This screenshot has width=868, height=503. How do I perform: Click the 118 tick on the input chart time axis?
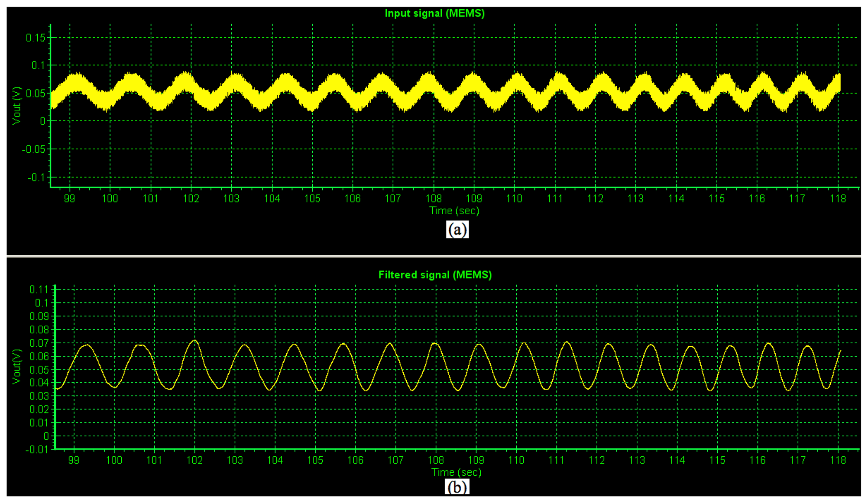pyautogui.click(x=838, y=199)
